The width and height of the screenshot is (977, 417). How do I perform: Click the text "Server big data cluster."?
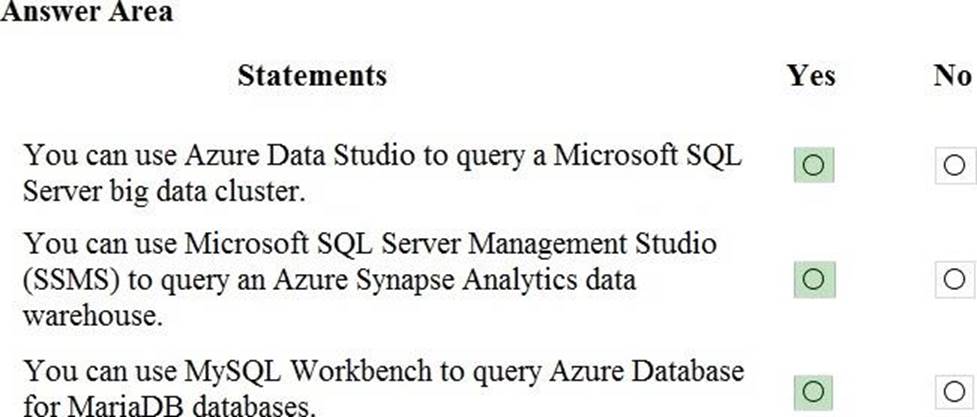coord(163,191)
